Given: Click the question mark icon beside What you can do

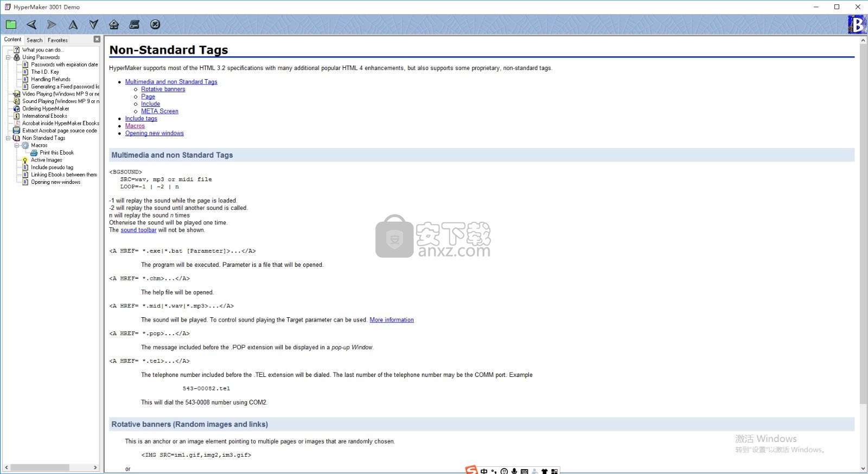Looking at the screenshot, I should click(17, 50).
